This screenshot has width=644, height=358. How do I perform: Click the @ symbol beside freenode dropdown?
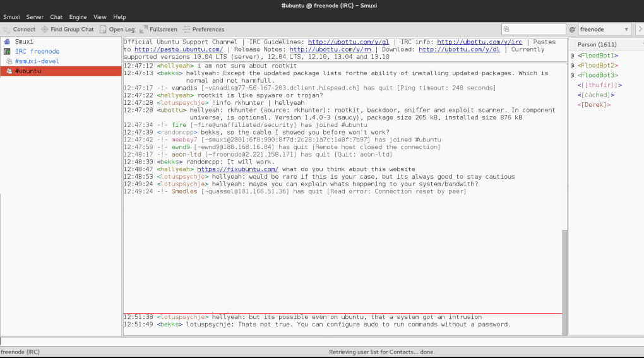pyautogui.click(x=572, y=29)
